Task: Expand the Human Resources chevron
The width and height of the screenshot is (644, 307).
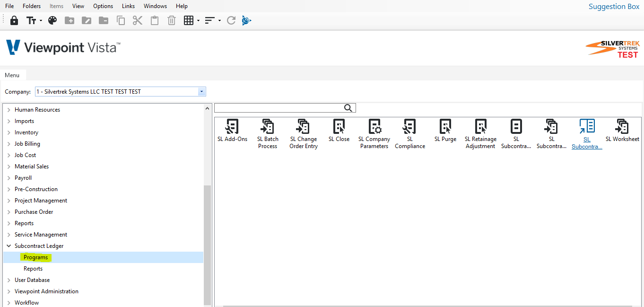Action: [x=9, y=110]
